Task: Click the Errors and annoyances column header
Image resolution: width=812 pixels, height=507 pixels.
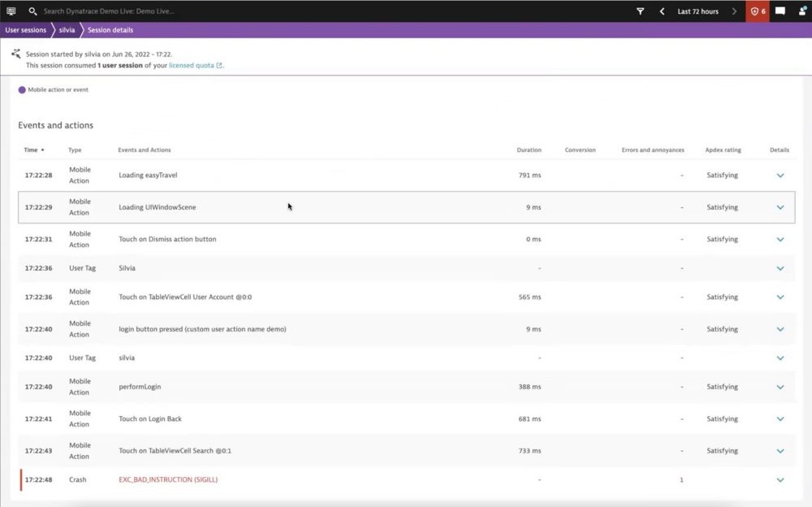Action: pyautogui.click(x=653, y=149)
